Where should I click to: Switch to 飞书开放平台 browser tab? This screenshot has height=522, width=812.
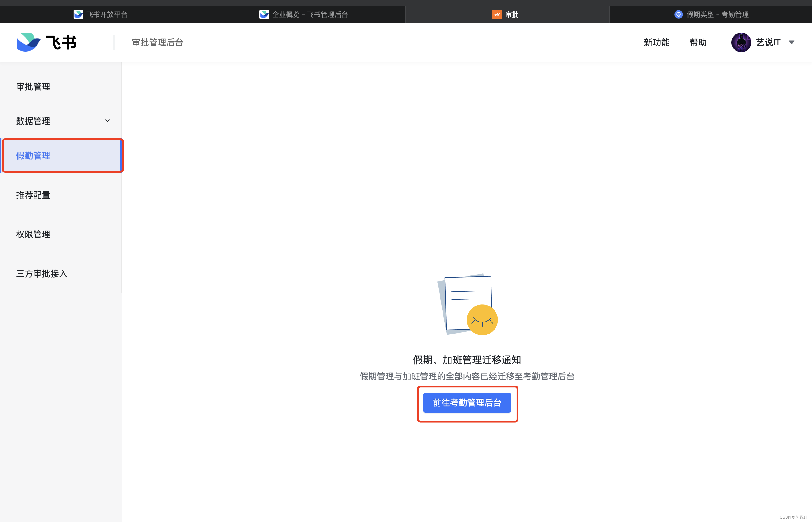[x=106, y=14]
